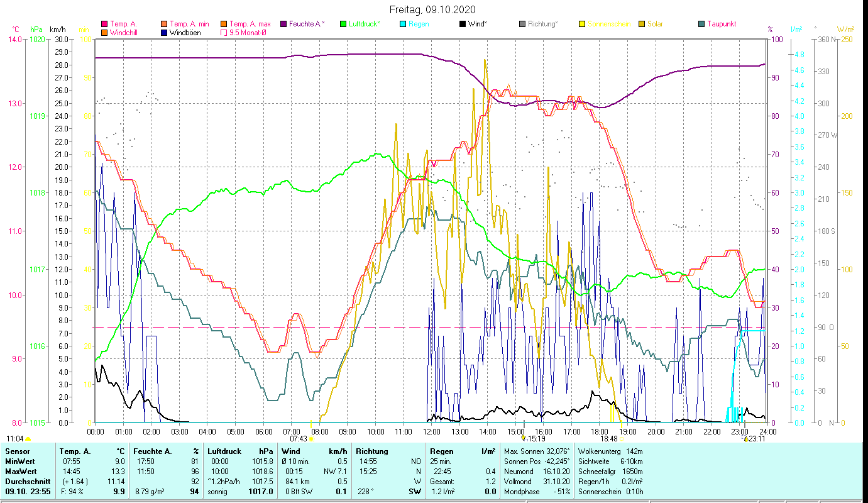Screen dimensions: 868x503
Task: Click the Max. Sonnen 32,076° entry
Action: [537, 451]
